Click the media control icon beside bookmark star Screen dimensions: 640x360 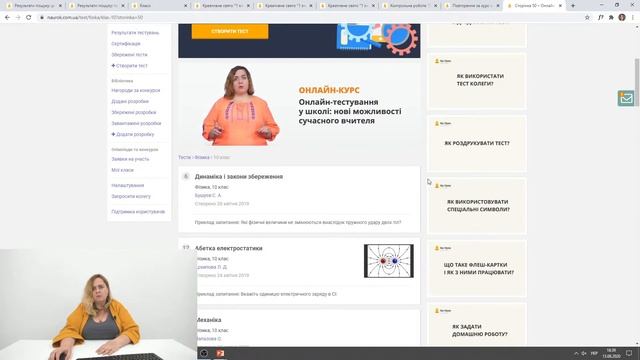(x=600, y=18)
